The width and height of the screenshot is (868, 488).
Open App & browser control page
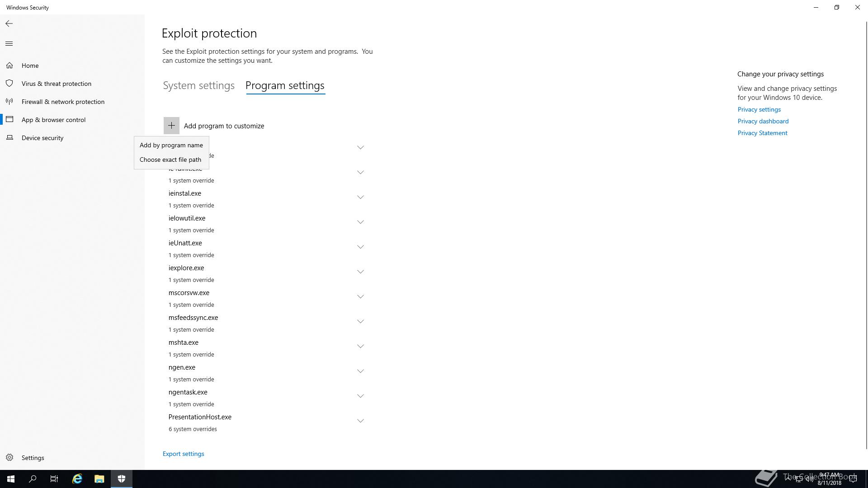click(54, 120)
